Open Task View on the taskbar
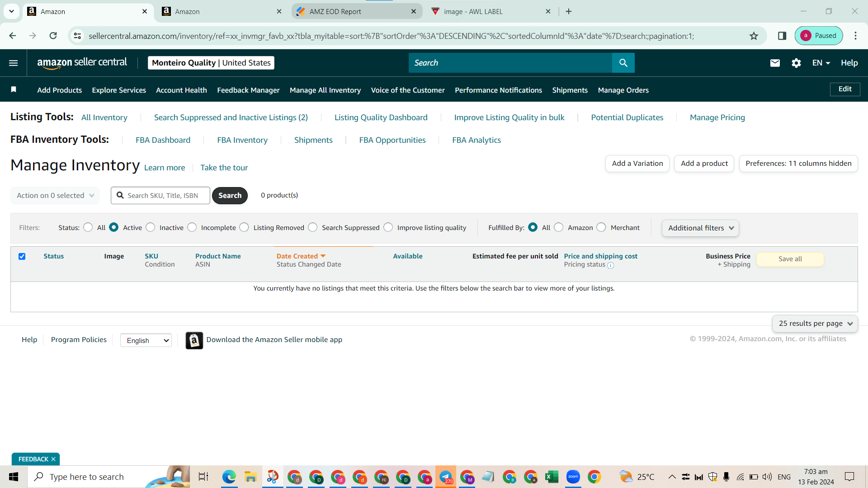Image resolution: width=868 pixels, height=488 pixels. click(x=203, y=477)
